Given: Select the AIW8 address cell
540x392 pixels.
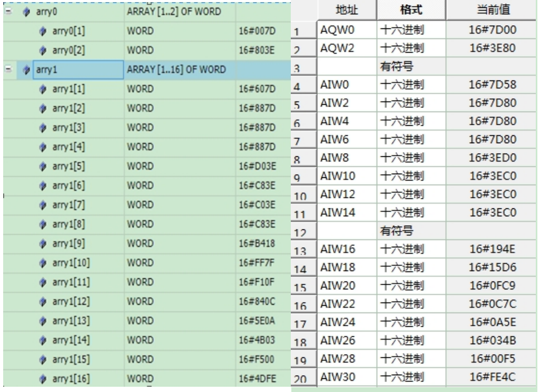Looking at the screenshot, I should point(347,158).
